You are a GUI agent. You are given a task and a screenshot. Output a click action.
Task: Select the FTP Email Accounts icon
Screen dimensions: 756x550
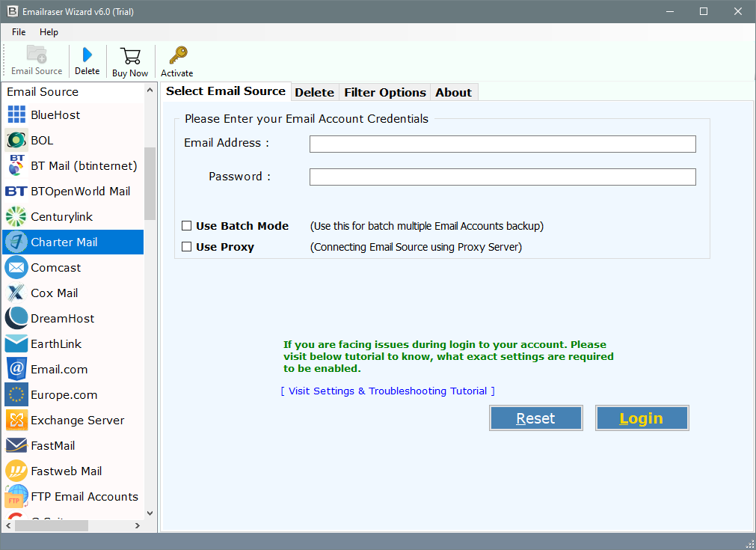[x=16, y=496]
